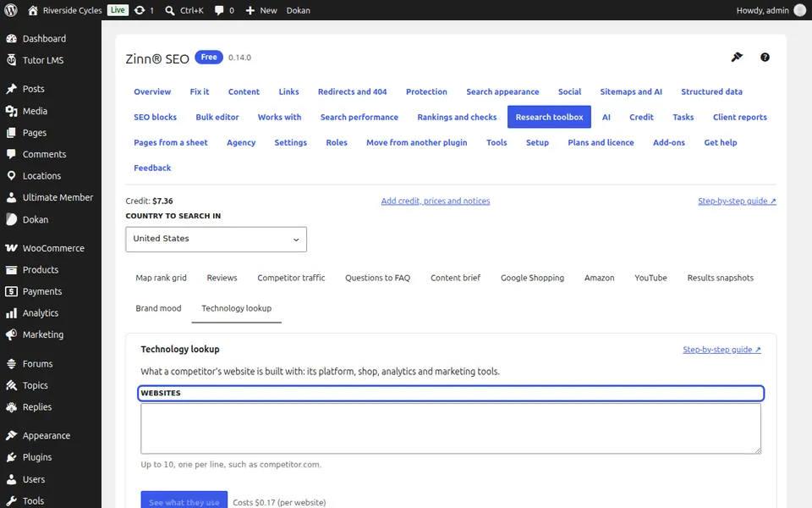
Task: Open the Payments sidebar icon
Action: point(11,291)
